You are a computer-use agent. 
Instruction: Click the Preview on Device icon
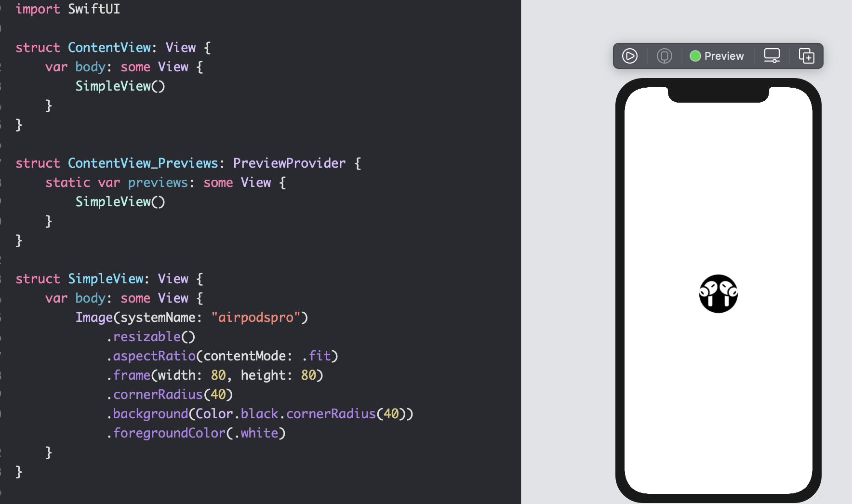(665, 56)
